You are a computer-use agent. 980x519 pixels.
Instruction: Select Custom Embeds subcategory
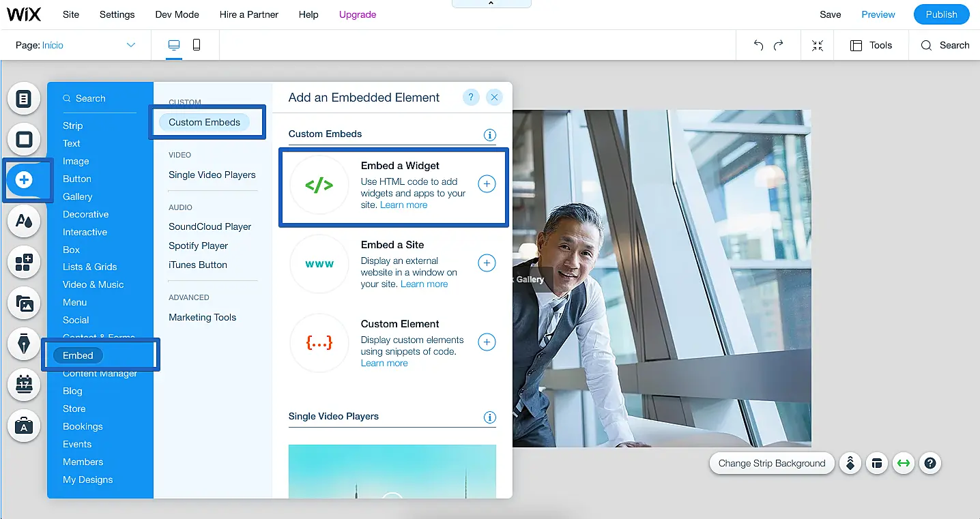205,122
